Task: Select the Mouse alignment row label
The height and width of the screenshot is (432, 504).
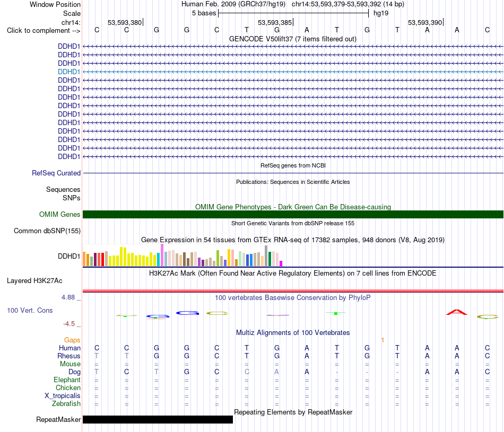Action: pyautogui.click(x=70, y=364)
